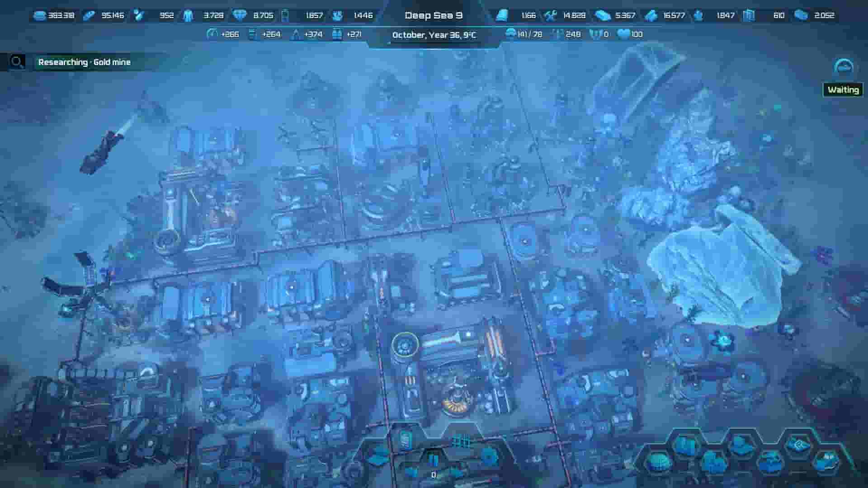Expand the production rate indicator showing +374

click(296, 34)
